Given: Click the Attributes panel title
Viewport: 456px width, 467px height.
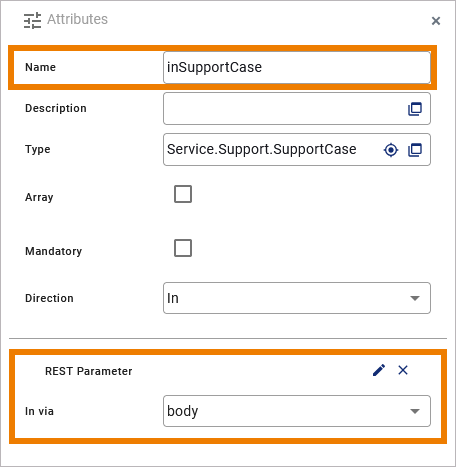Looking at the screenshot, I should [x=77, y=19].
